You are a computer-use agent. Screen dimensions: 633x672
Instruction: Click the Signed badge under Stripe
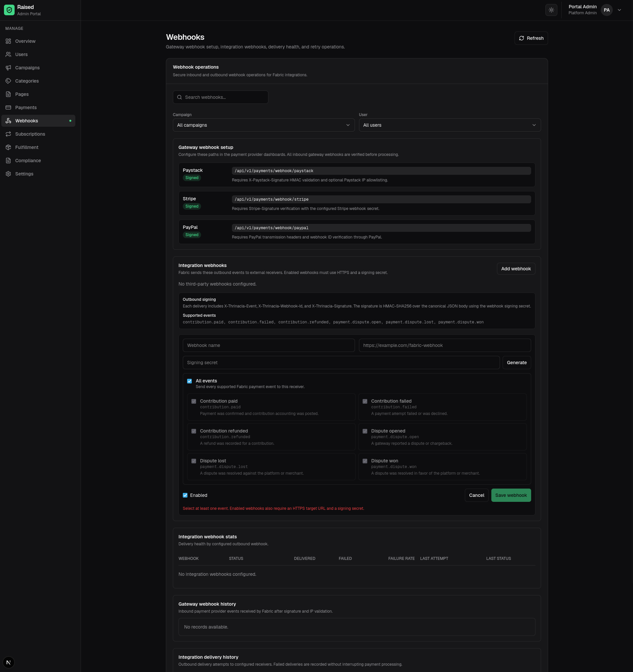[x=192, y=206]
